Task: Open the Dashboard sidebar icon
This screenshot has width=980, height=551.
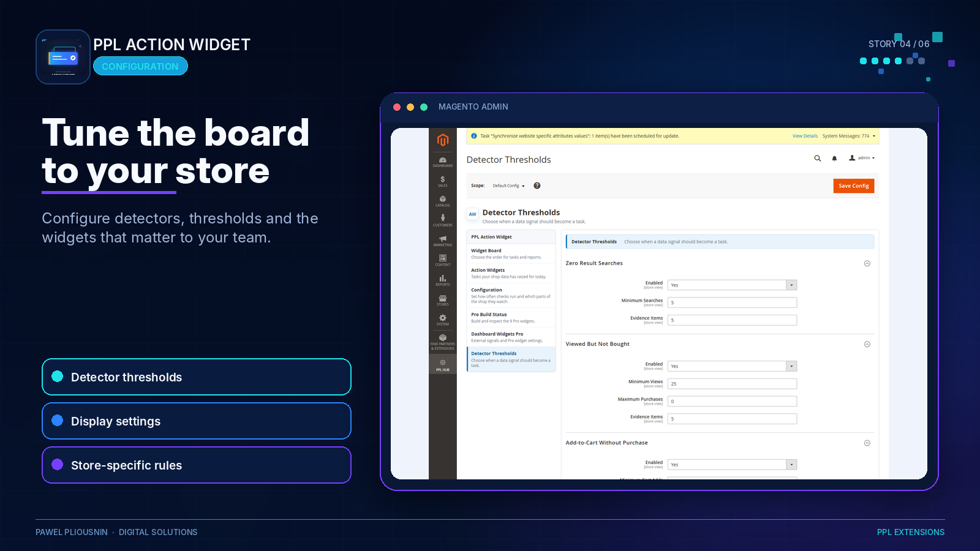Action: point(443,162)
